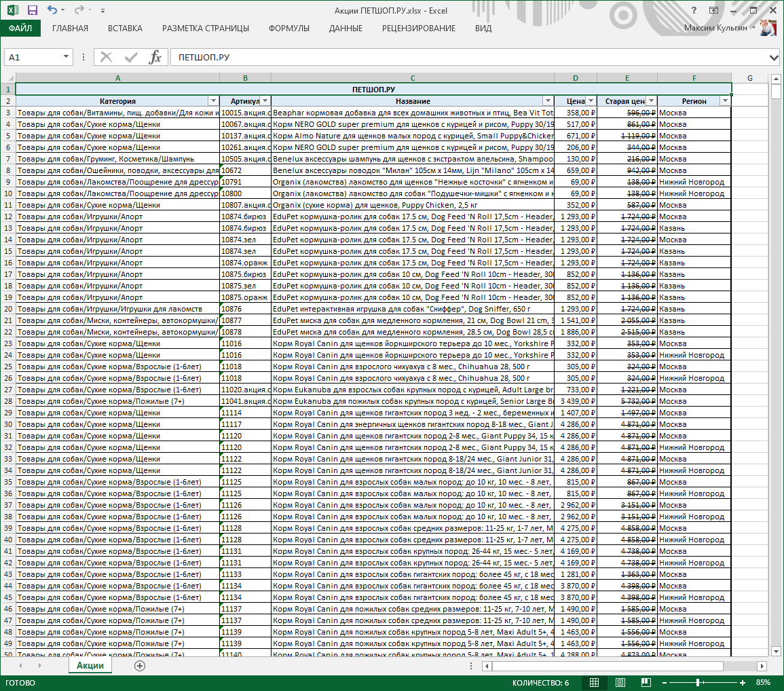Click the vertical scrollbar down arrow

coord(776,651)
